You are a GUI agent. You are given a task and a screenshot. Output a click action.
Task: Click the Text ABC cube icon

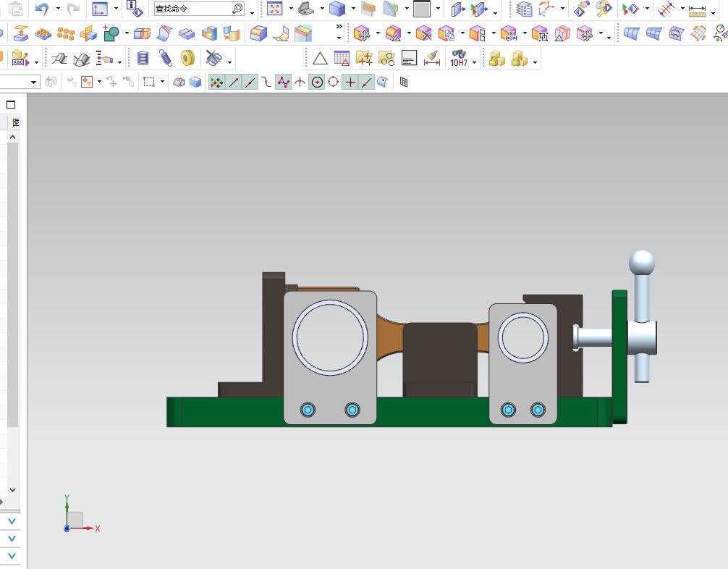pyautogui.click(x=20, y=58)
